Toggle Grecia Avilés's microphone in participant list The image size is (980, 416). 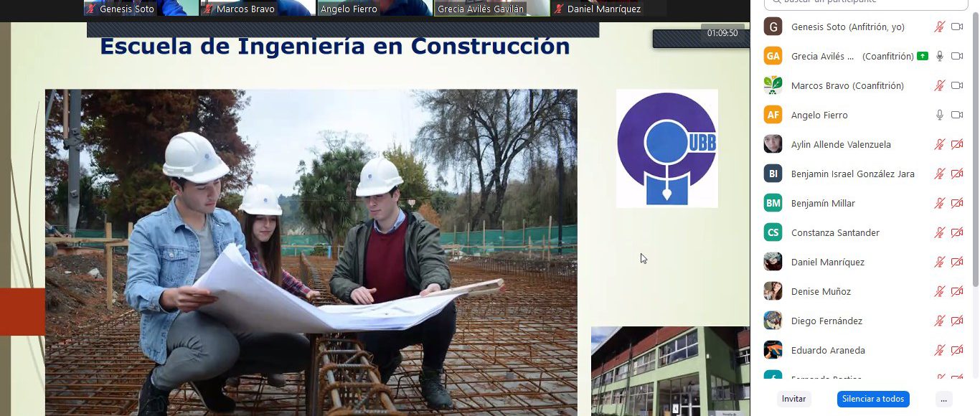pyautogui.click(x=939, y=56)
